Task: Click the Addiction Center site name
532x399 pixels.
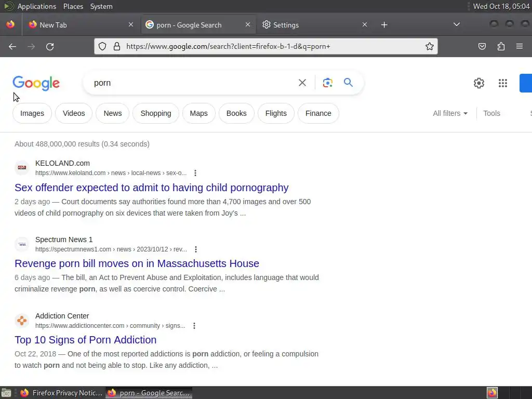Action: (x=62, y=316)
